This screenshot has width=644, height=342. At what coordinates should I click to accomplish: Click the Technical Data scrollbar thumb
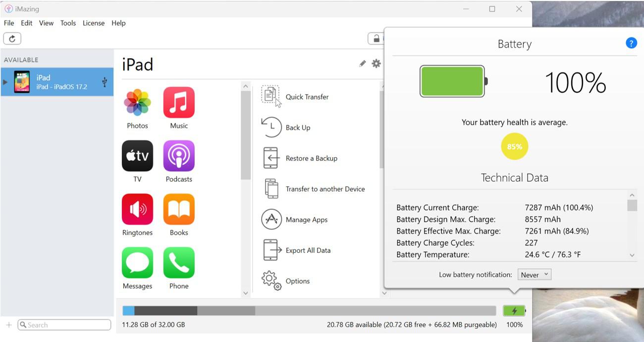coord(632,205)
